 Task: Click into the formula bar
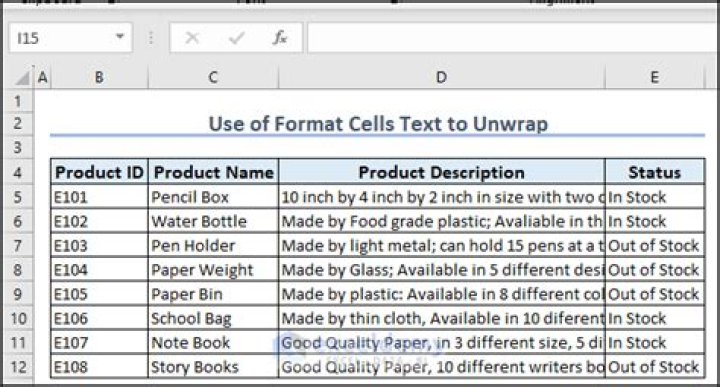click(513, 37)
